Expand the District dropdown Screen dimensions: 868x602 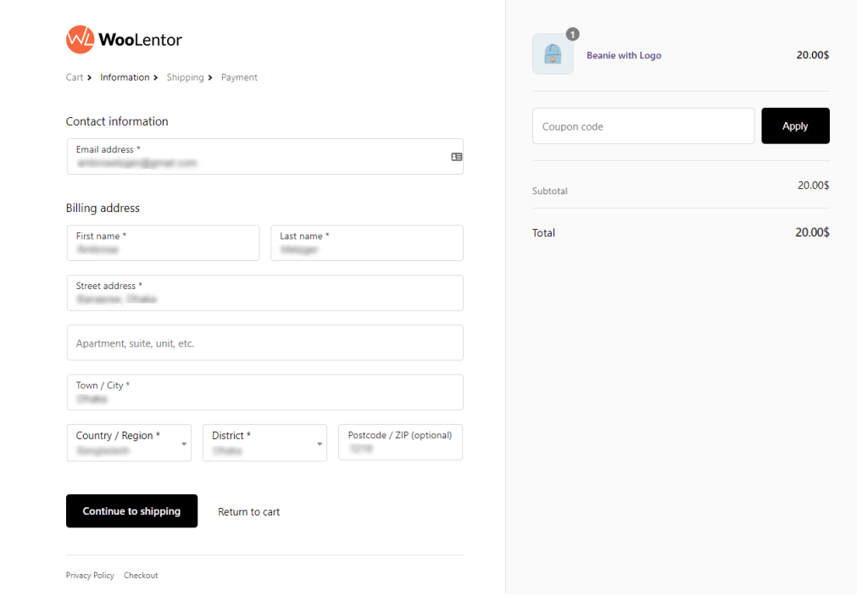coord(264,443)
